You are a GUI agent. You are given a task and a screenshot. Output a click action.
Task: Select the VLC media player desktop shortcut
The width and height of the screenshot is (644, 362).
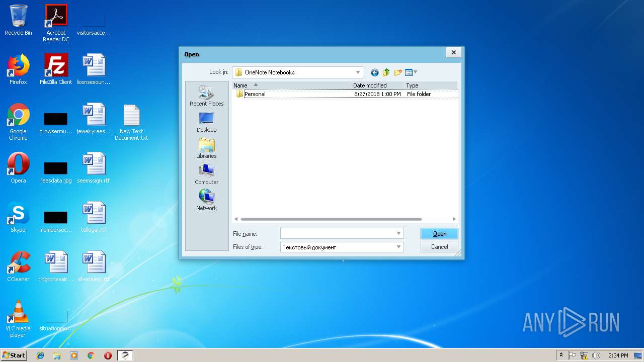pyautogui.click(x=18, y=319)
